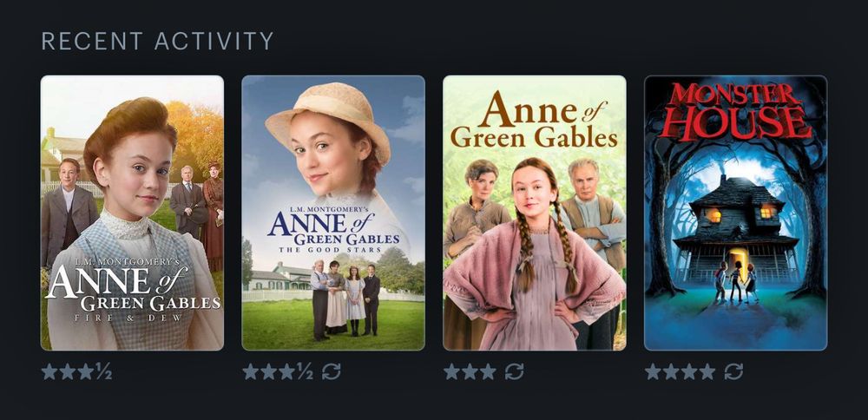Click the first star under the braided-girl poster
The width and height of the screenshot is (868, 420).
pos(451,371)
